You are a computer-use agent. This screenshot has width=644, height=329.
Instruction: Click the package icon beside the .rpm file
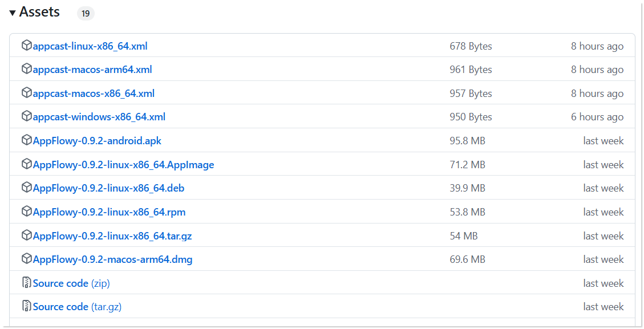tap(27, 211)
